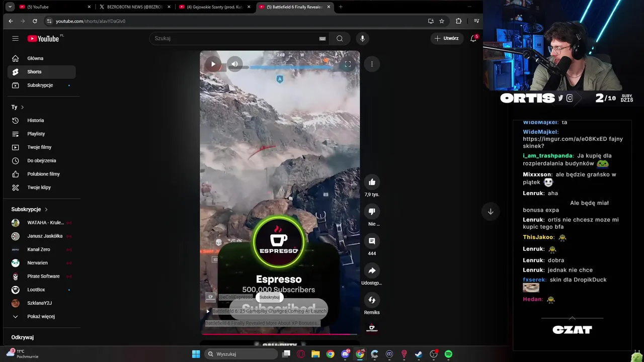Viewport: 644px width, 362px height.
Task: Open the YouTube hamburger guide menu
Action: click(x=16, y=38)
